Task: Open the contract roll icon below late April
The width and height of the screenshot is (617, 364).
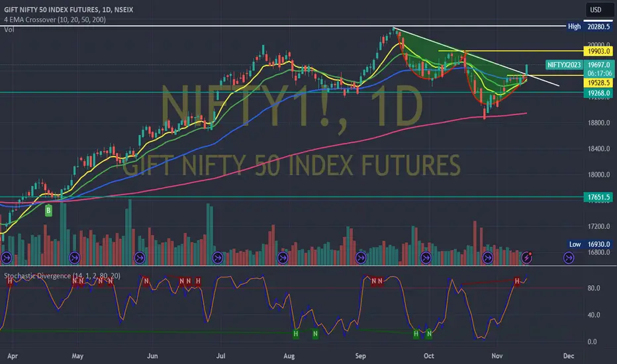Action: (x=74, y=257)
